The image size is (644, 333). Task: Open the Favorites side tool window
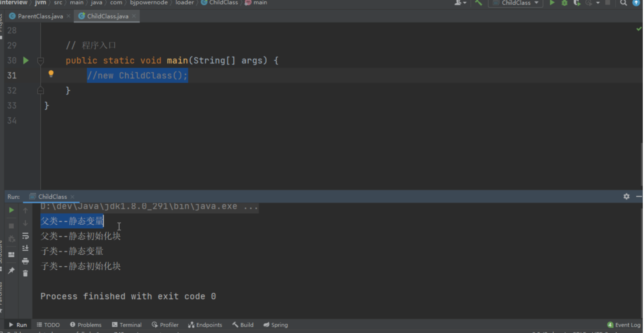[x=1, y=297]
